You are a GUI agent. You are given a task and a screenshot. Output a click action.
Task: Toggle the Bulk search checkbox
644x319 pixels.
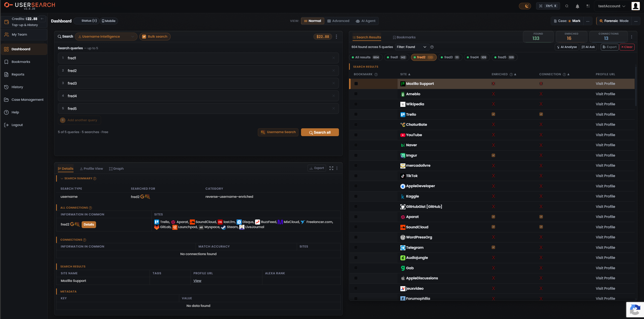(144, 37)
